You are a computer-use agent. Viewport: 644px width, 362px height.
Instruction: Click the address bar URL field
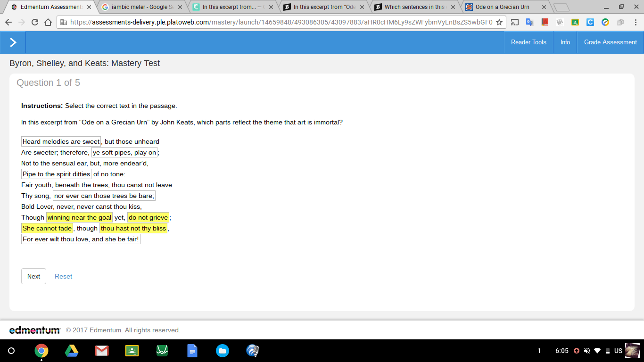tap(281, 22)
